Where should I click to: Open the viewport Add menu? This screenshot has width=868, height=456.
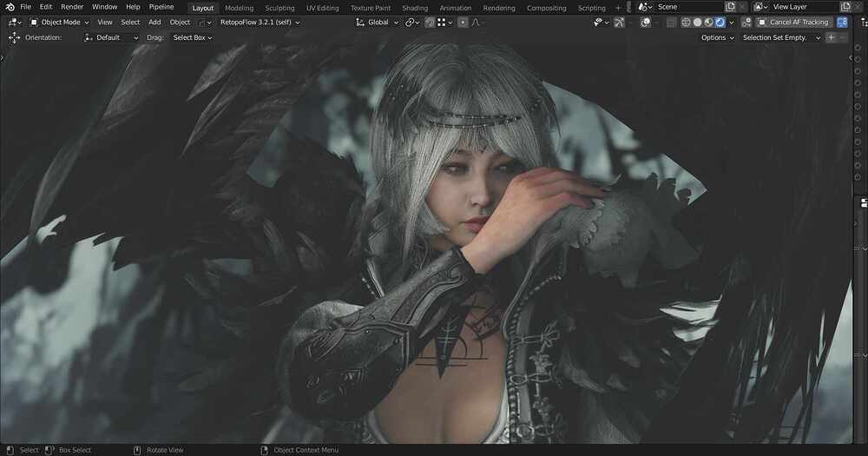pyautogui.click(x=155, y=23)
